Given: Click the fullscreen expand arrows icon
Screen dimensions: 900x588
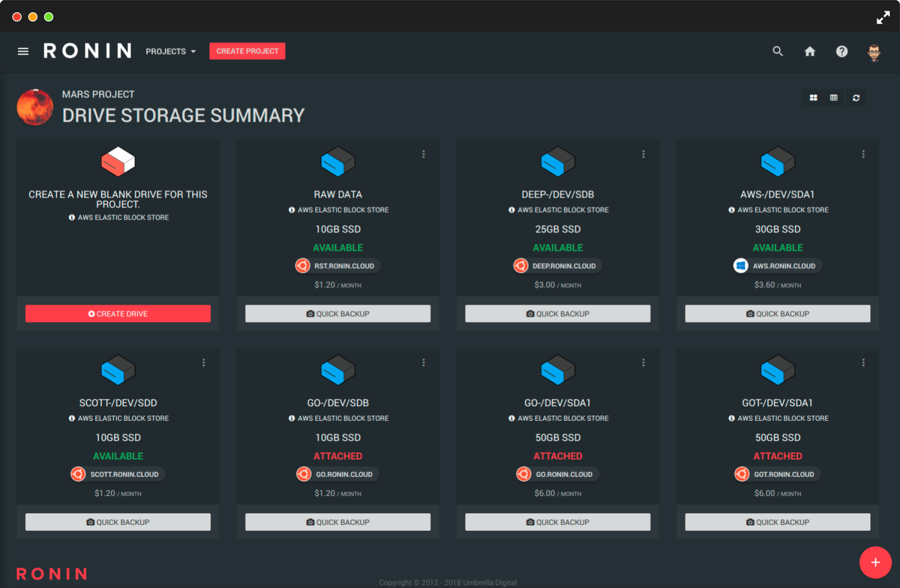Looking at the screenshot, I should point(883,17).
